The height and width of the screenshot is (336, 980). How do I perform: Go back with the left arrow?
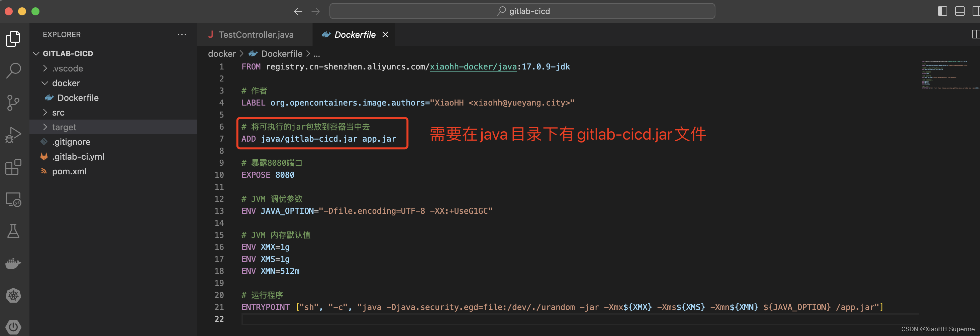pyautogui.click(x=298, y=11)
